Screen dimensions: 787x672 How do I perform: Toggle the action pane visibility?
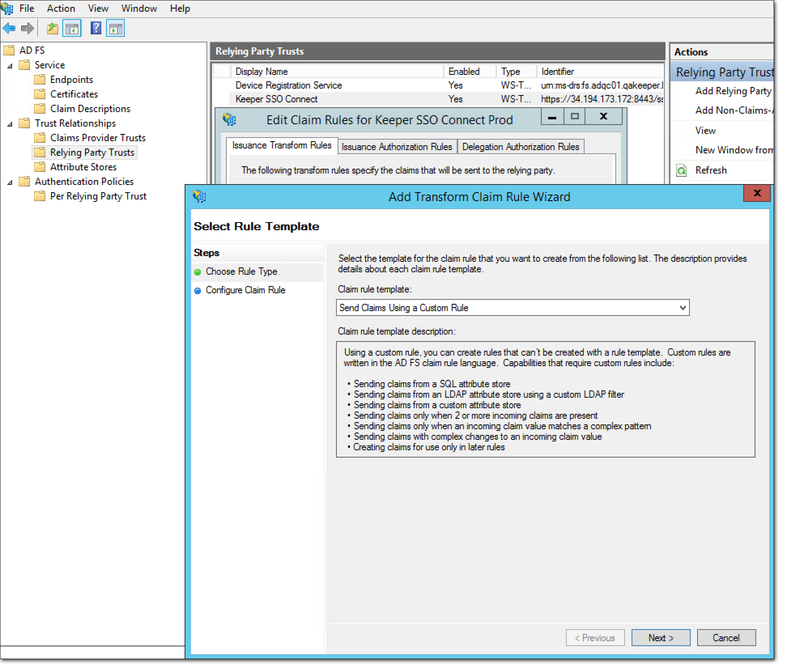pyautogui.click(x=115, y=28)
